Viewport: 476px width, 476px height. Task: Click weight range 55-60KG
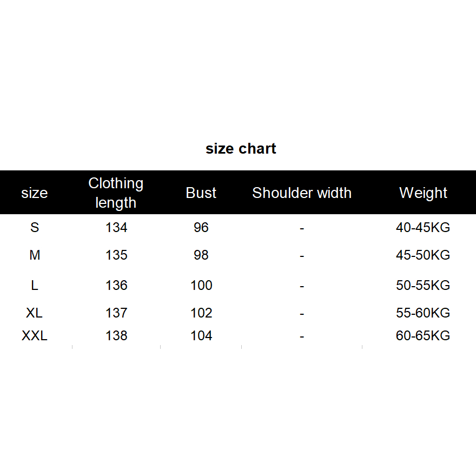(423, 313)
